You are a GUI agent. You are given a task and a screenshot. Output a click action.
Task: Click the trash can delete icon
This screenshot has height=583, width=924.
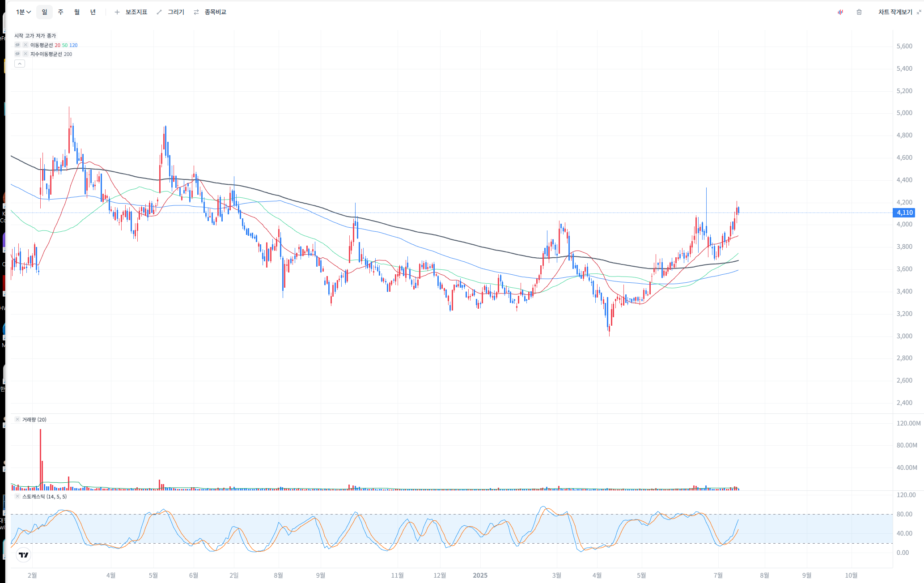[x=859, y=12]
